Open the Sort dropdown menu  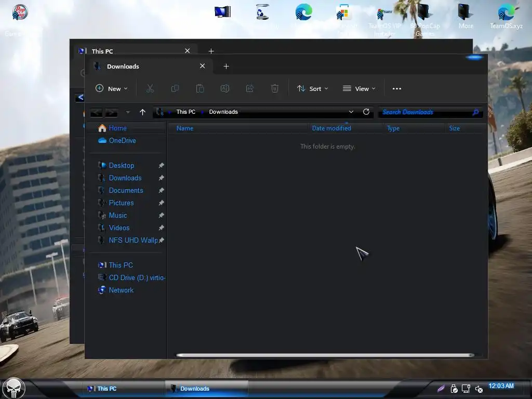click(x=312, y=88)
